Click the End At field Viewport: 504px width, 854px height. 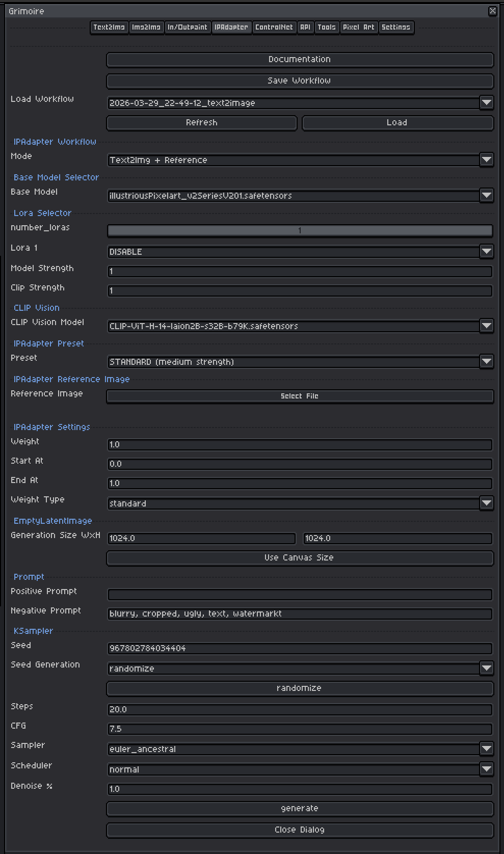[300, 484]
